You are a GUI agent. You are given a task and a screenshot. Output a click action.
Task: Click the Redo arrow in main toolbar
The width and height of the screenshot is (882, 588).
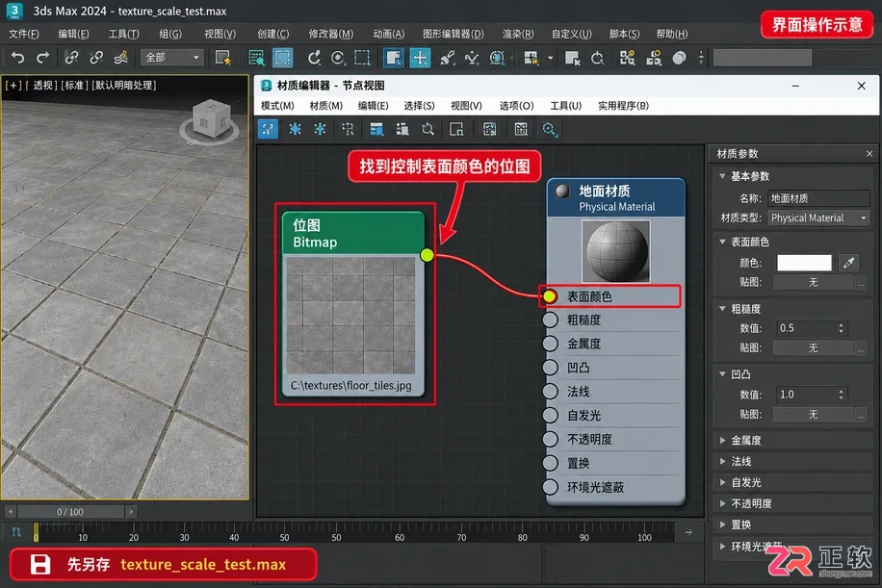click(42, 58)
